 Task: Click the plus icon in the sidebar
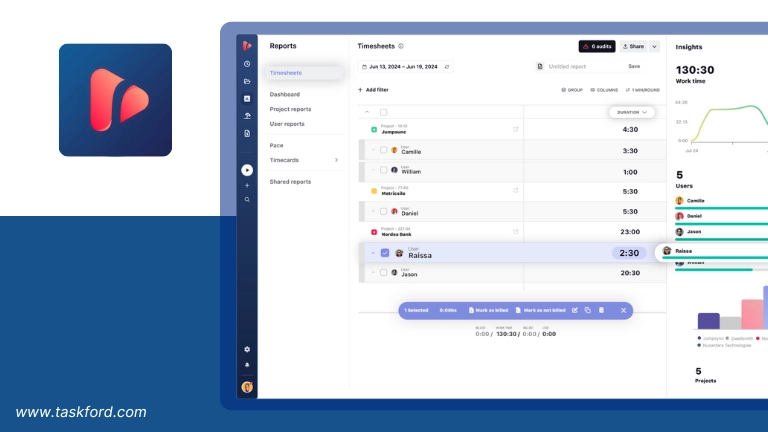[247, 186]
